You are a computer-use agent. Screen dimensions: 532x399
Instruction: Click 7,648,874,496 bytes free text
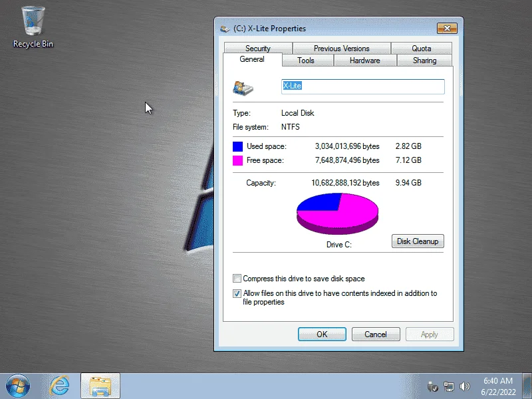[x=347, y=160]
